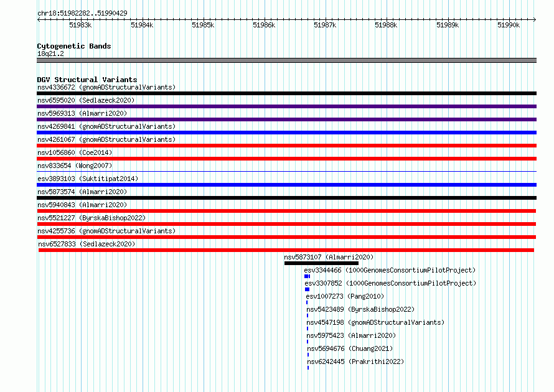Select the 18q21.2 band label
This screenshot has height=392, width=554.
click(50, 54)
